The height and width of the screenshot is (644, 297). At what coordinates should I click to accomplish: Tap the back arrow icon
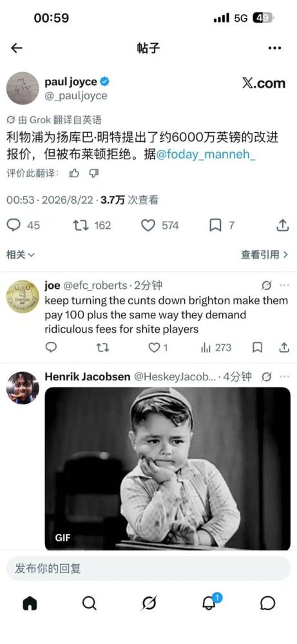click(16, 48)
